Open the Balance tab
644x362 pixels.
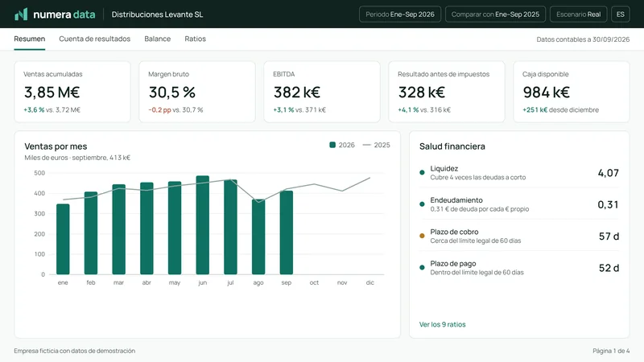tap(157, 39)
